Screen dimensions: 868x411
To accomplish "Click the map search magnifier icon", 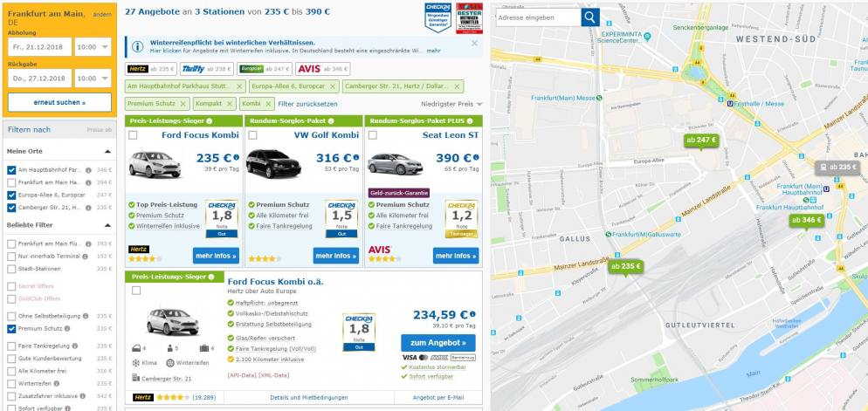I will 590,17.
